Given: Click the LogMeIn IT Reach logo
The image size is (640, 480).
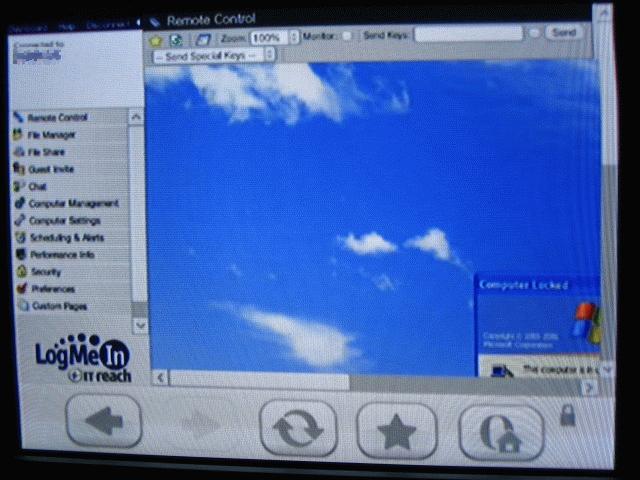Looking at the screenshot, I should tap(83, 358).
